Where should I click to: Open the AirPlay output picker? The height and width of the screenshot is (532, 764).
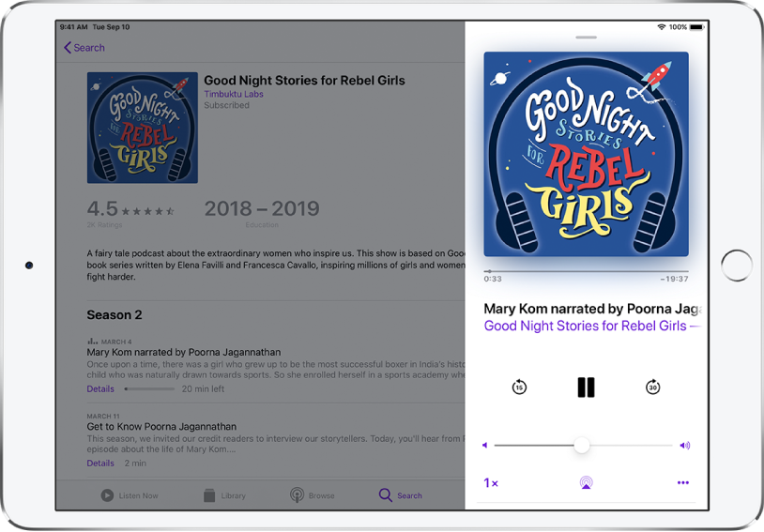[586, 483]
